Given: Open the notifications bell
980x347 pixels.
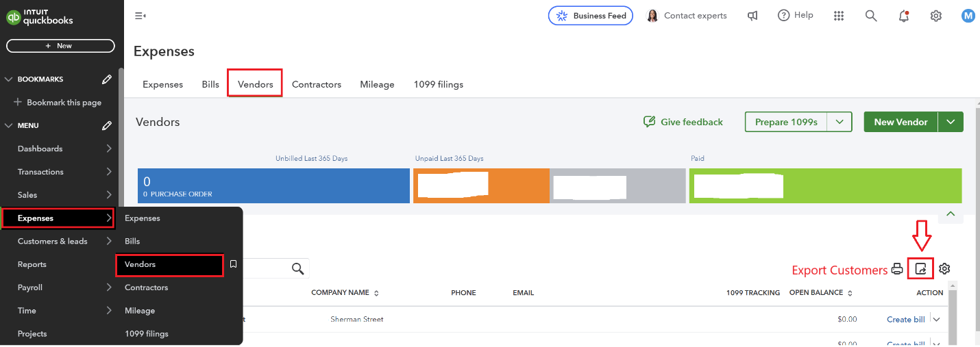Looking at the screenshot, I should pyautogui.click(x=904, y=16).
